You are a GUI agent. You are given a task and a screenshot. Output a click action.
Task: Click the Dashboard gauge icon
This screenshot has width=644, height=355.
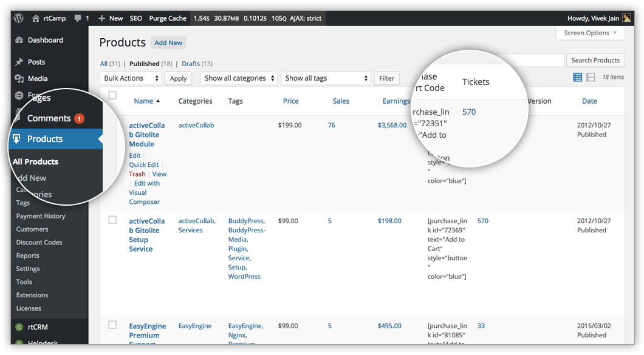click(19, 40)
